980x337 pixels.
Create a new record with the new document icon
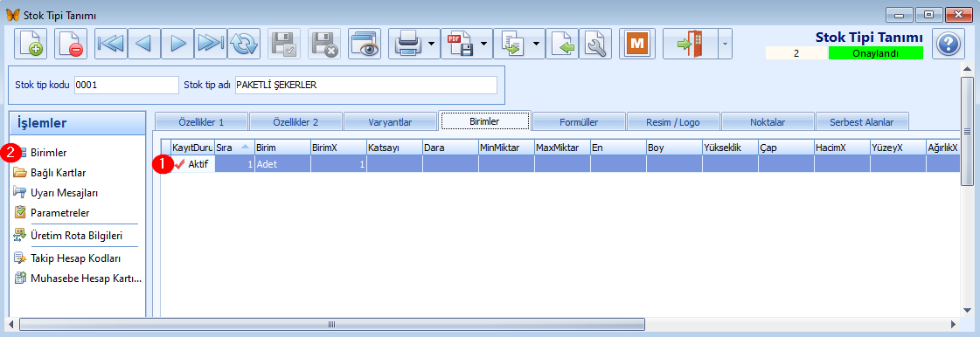tap(31, 44)
